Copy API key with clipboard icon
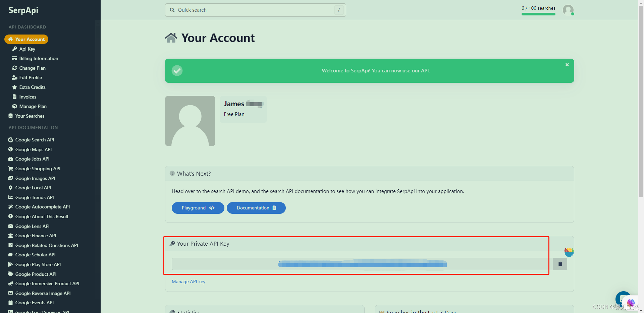The width and height of the screenshot is (644, 313). point(560,264)
